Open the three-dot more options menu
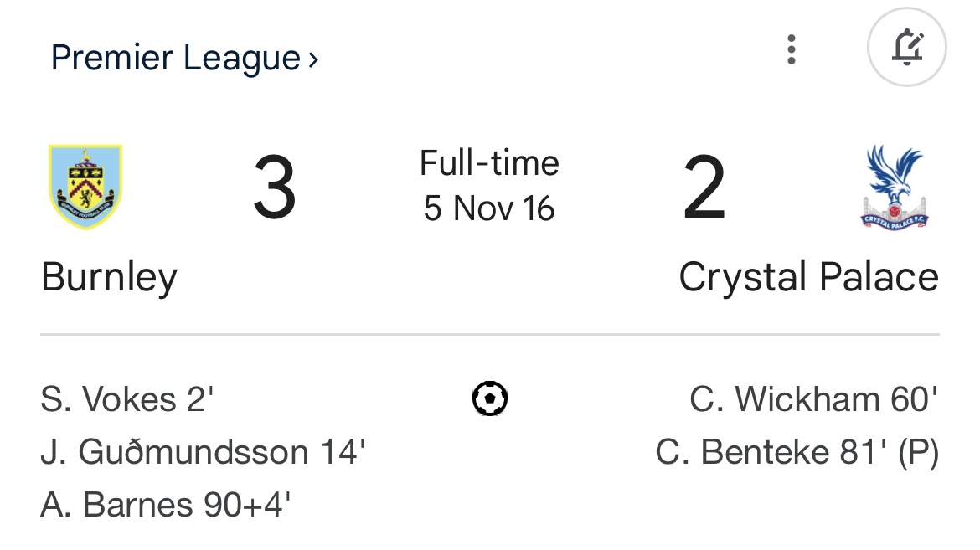 click(x=791, y=49)
